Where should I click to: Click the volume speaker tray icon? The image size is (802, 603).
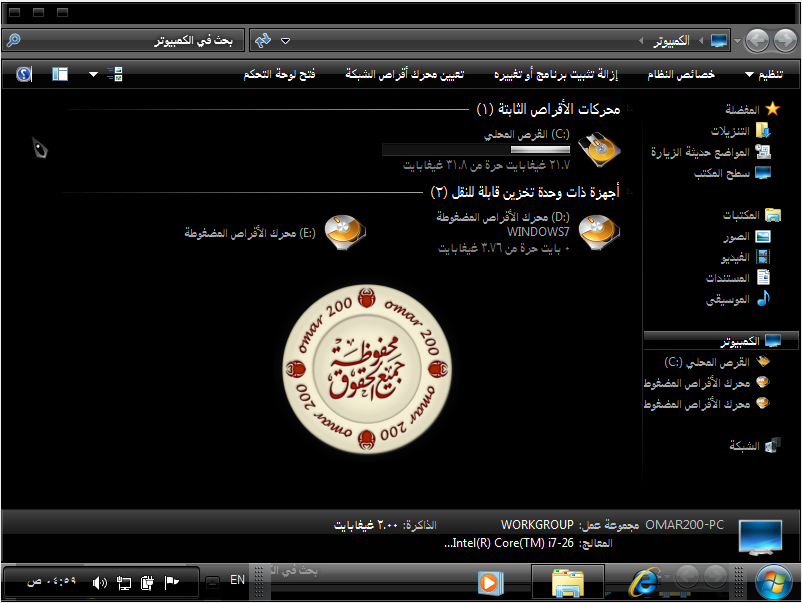click(x=99, y=583)
